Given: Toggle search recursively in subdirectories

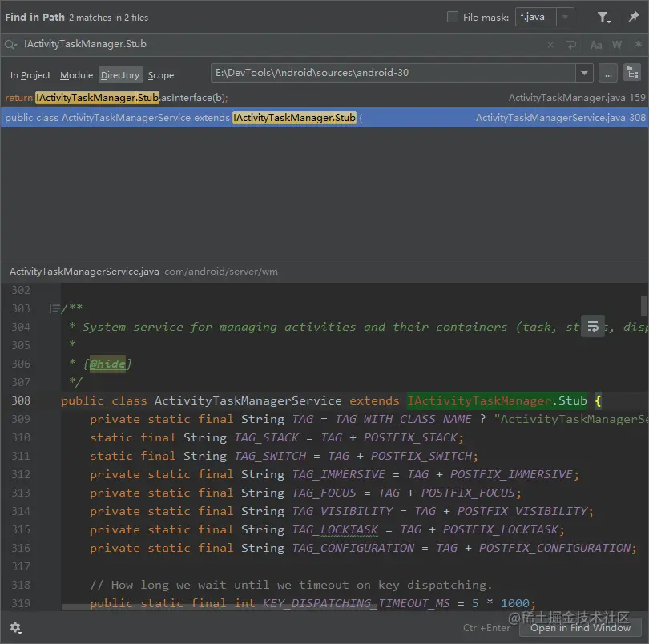Looking at the screenshot, I should point(632,73).
